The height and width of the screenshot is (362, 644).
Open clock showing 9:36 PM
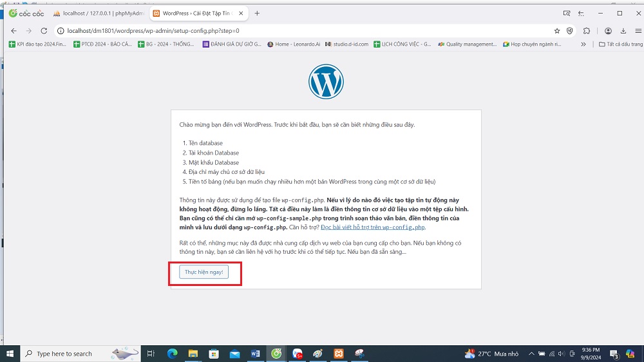pyautogui.click(x=591, y=354)
